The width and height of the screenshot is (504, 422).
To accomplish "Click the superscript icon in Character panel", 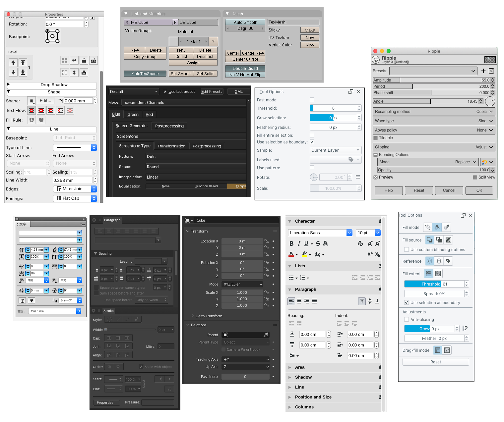I will (370, 254).
